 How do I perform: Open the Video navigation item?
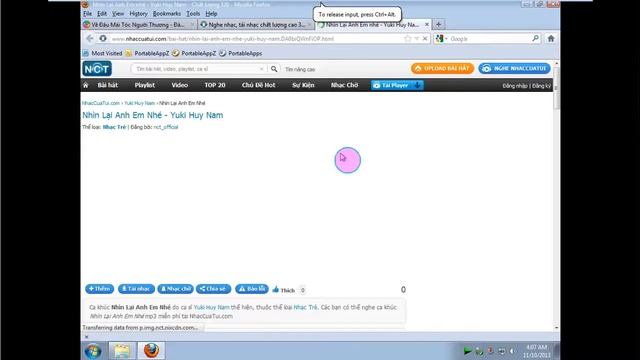tap(180, 85)
